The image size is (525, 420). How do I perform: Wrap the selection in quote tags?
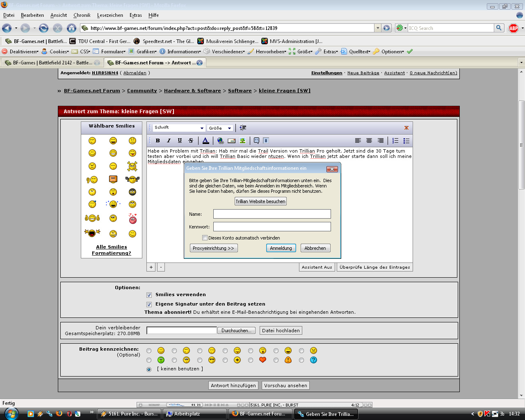256,141
